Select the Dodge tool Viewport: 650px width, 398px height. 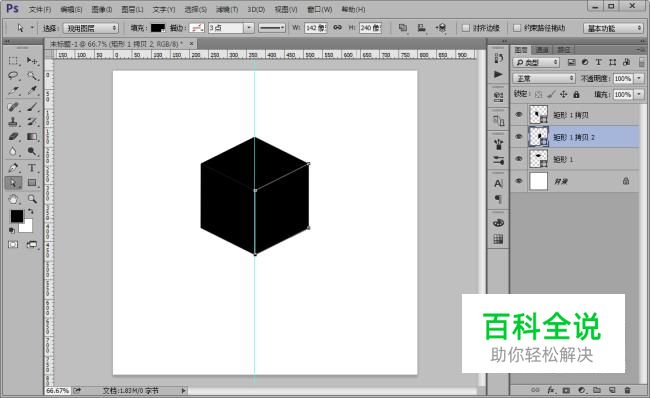tap(32, 152)
